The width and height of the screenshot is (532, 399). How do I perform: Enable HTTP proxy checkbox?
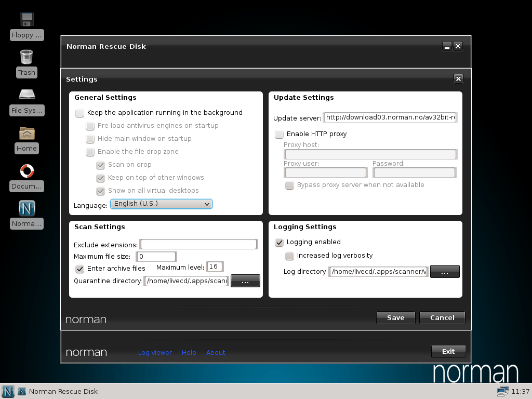pyautogui.click(x=279, y=134)
